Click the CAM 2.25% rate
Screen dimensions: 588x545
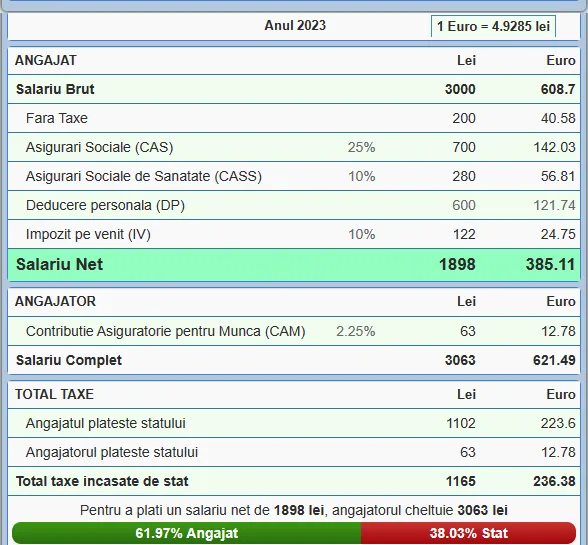356,331
